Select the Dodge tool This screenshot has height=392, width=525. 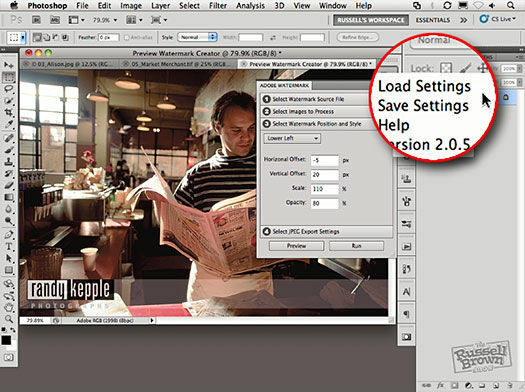click(x=9, y=221)
